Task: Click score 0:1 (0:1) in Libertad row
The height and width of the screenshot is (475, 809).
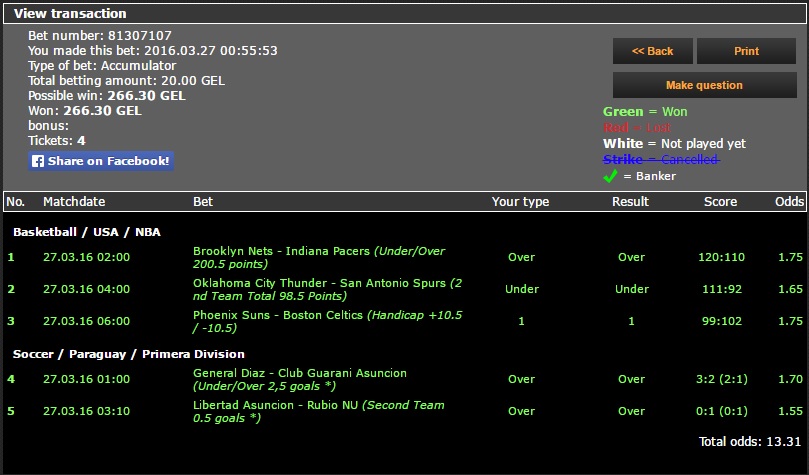Action: (x=722, y=412)
